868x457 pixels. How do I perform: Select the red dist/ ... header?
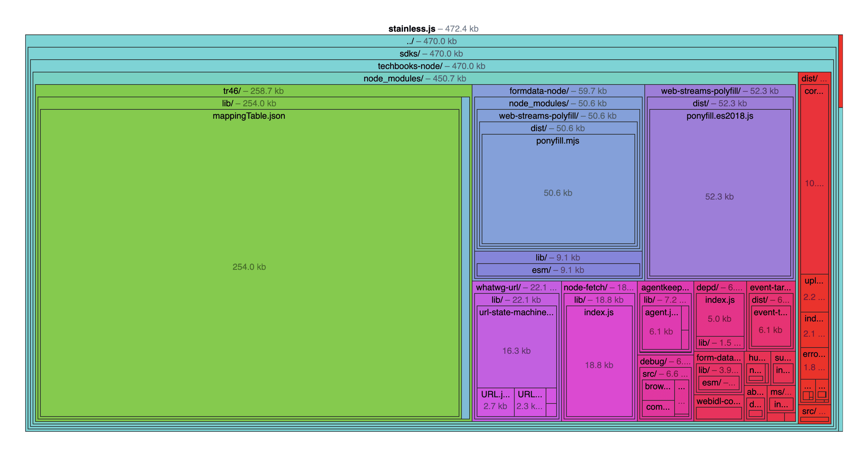814,79
